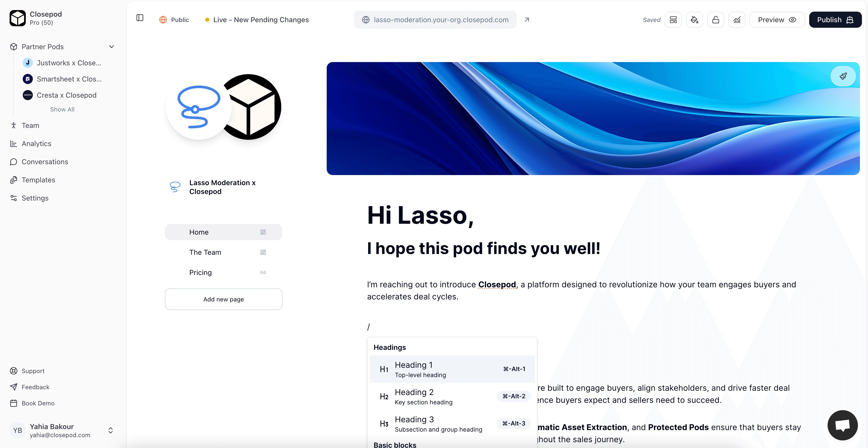This screenshot has width=868, height=448.
Task: Open the paint bucket theme icon
Action: 694,20
